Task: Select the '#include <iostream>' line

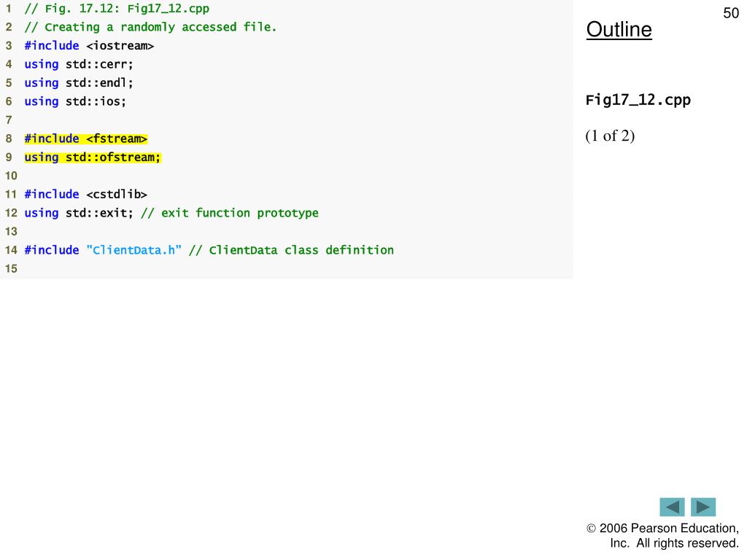Action: [x=89, y=46]
